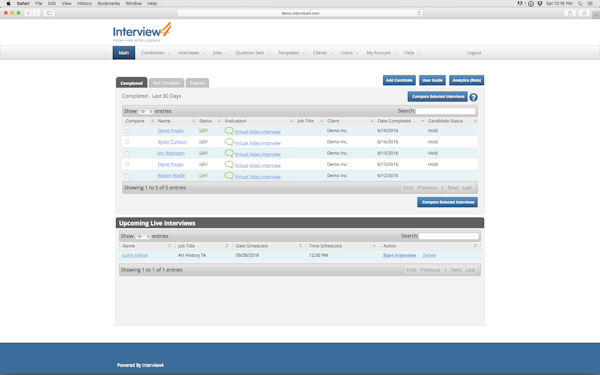Start Interview for Justin Dalton

point(399,255)
